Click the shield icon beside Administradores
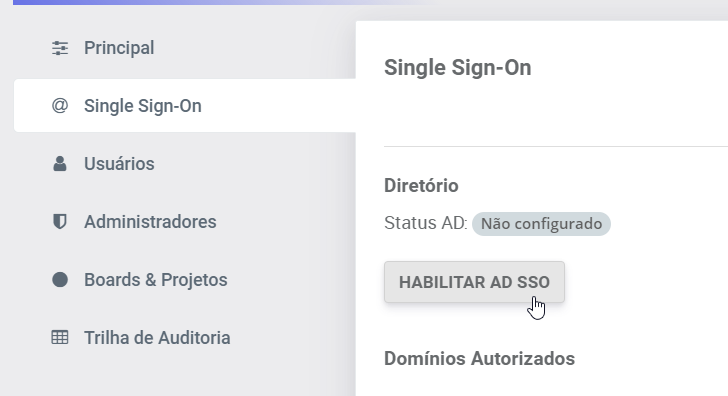Screen dimensions: 728x396 pos(60,222)
